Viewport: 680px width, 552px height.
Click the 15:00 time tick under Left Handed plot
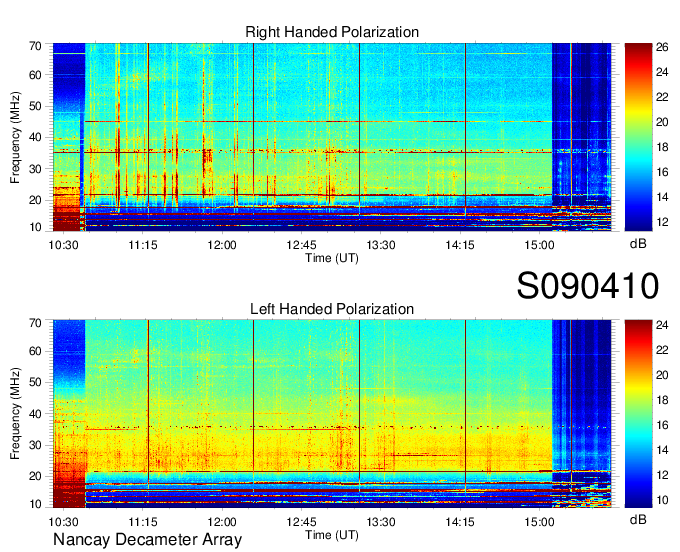tap(539, 522)
